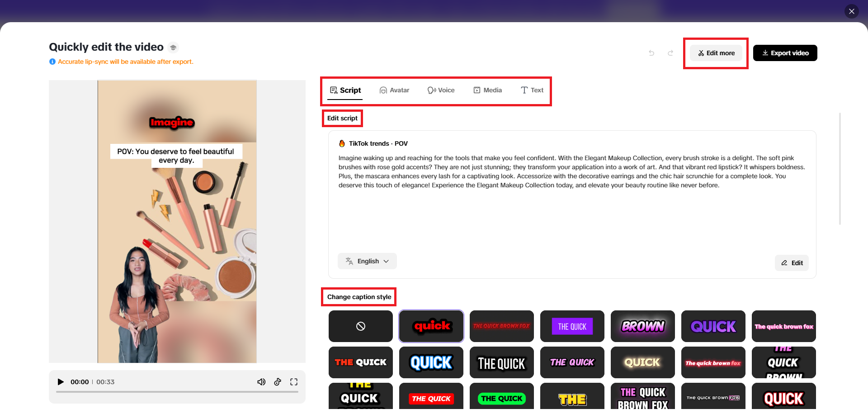The width and height of the screenshot is (868, 414).
Task: Click the scissors icon on Edit more
Action: click(701, 53)
